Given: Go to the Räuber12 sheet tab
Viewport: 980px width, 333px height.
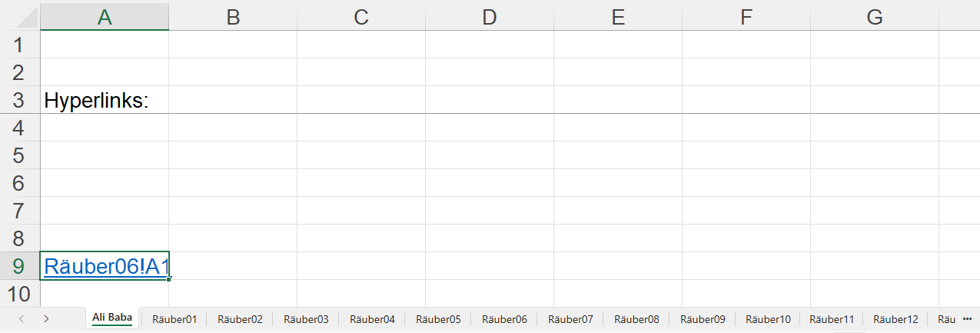Looking at the screenshot, I should click(895, 318).
